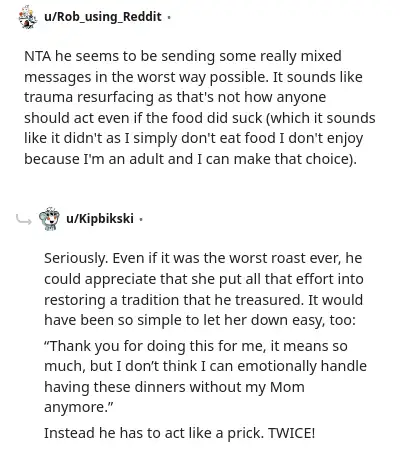Click the word 'Mom' in the quote
This screenshot has width=400, height=469.
coord(287,387)
